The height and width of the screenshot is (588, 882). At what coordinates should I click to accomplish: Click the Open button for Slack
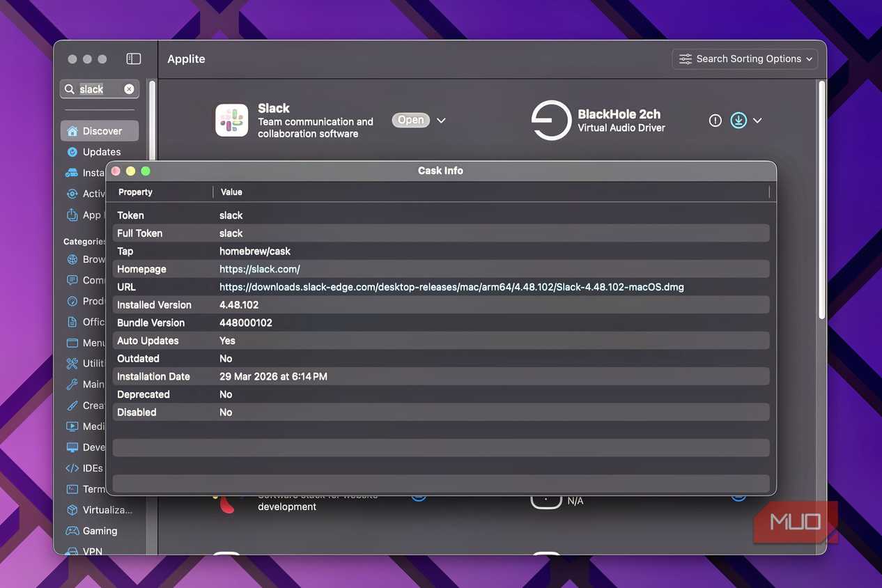[411, 121]
